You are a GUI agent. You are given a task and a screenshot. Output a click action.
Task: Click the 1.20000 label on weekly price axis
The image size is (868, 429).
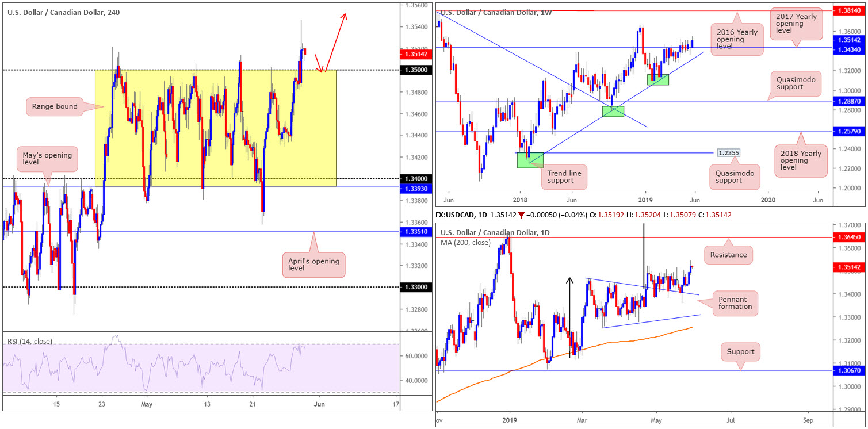[x=849, y=188]
